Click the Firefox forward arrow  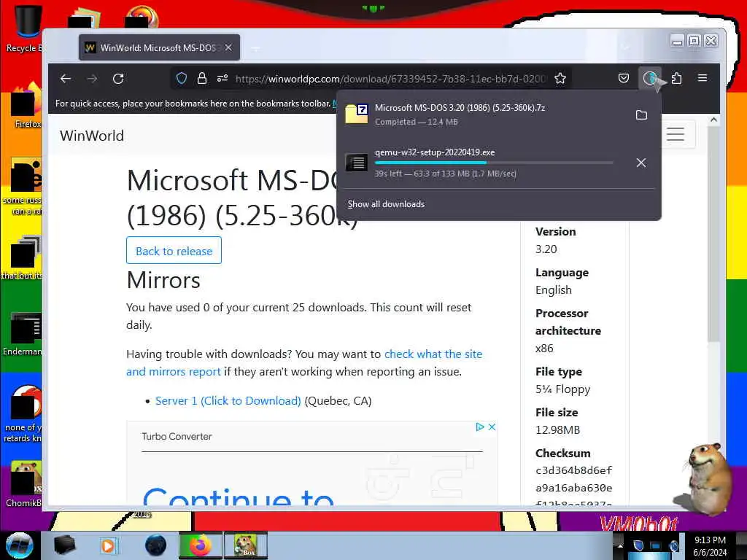(92, 79)
